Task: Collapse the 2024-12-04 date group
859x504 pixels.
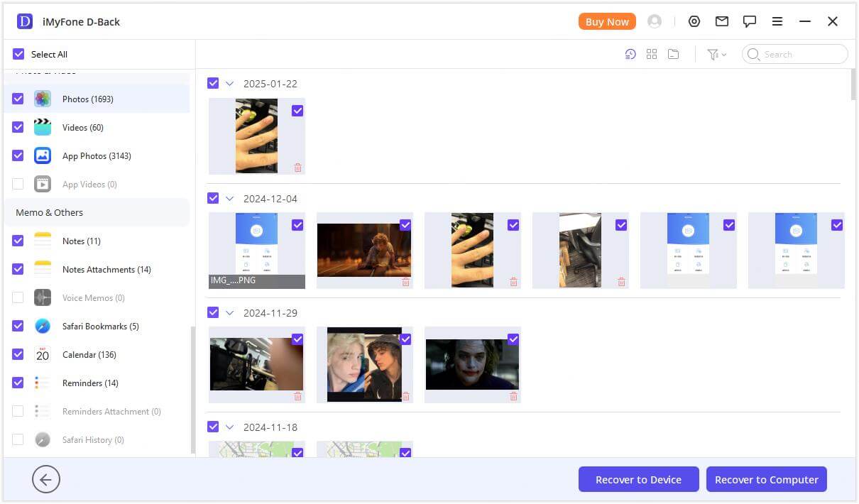Action: point(229,199)
